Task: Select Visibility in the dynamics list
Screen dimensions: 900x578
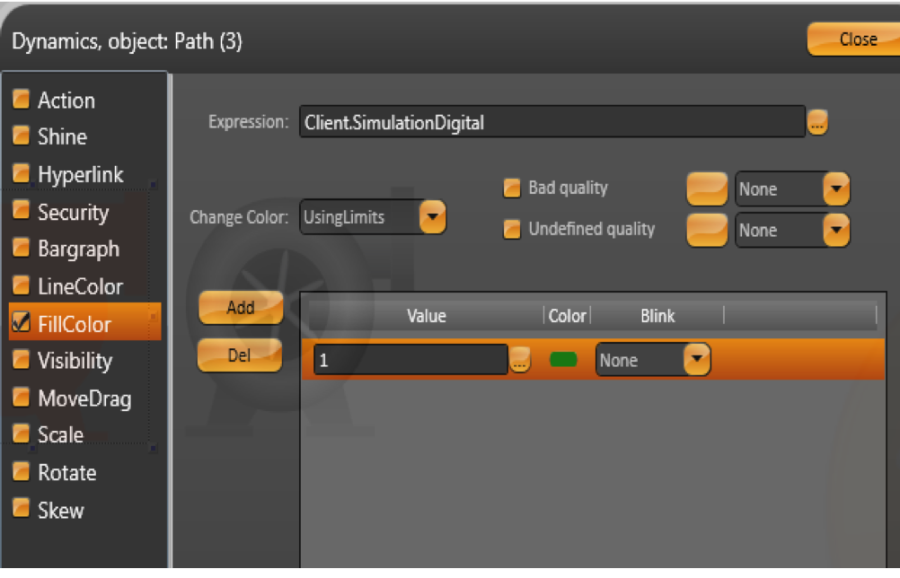Action: [74, 361]
